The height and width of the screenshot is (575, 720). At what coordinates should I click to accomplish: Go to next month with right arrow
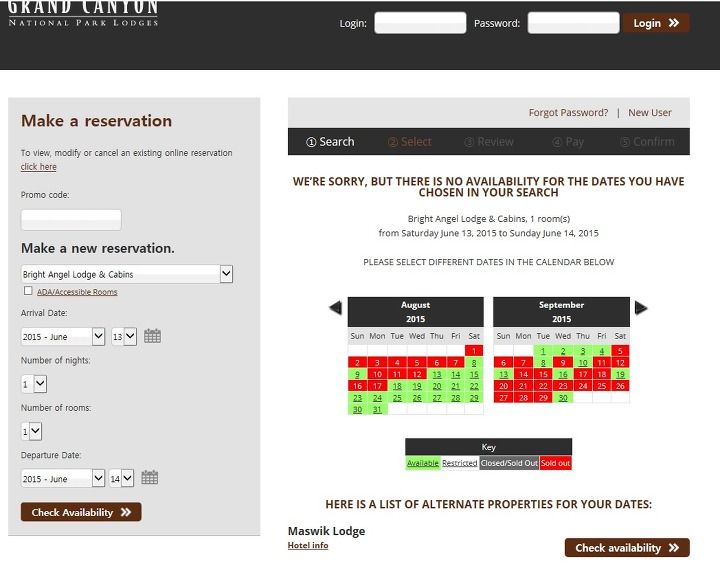coord(641,308)
